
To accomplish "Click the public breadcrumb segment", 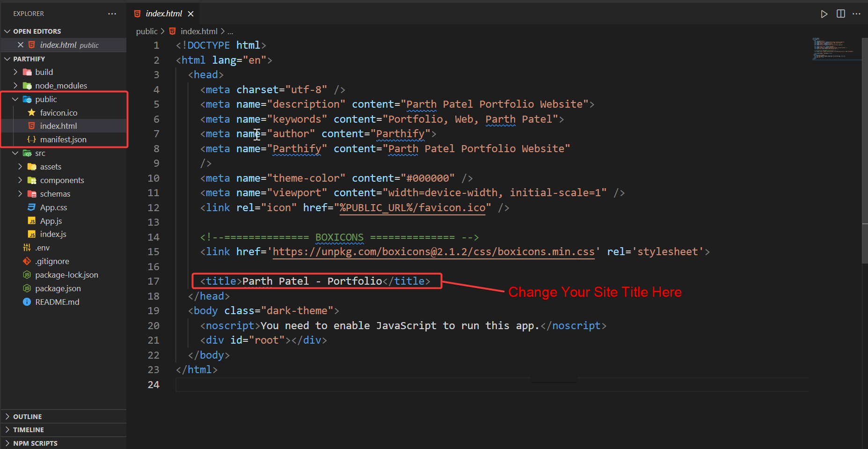I will point(146,31).
